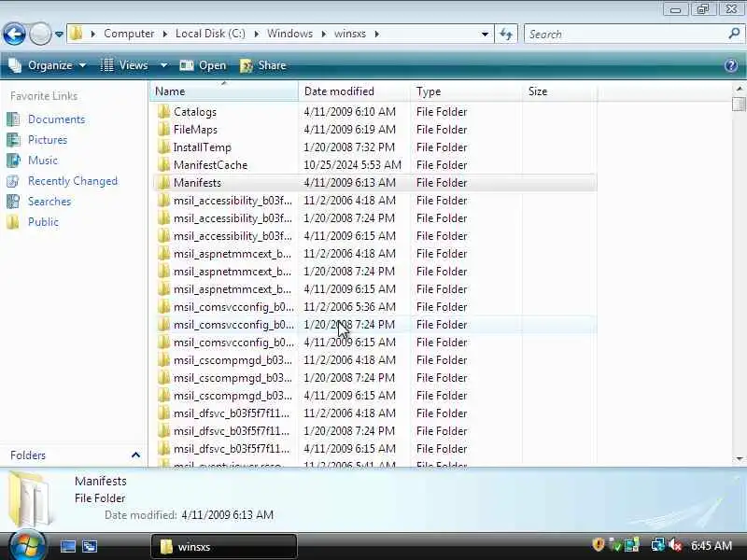
Task: Expand the Folders pane chevron
Action: pos(135,455)
